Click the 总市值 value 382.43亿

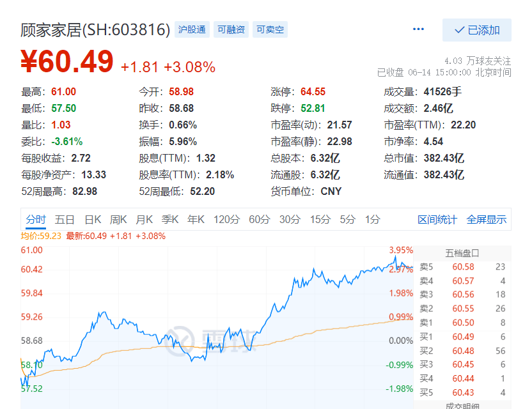(444, 158)
